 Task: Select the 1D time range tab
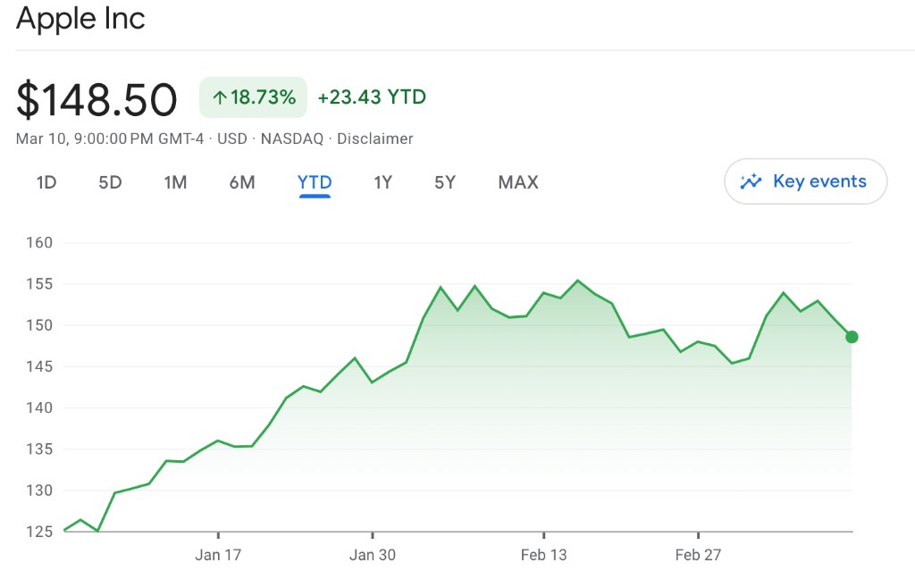[x=46, y=182]
